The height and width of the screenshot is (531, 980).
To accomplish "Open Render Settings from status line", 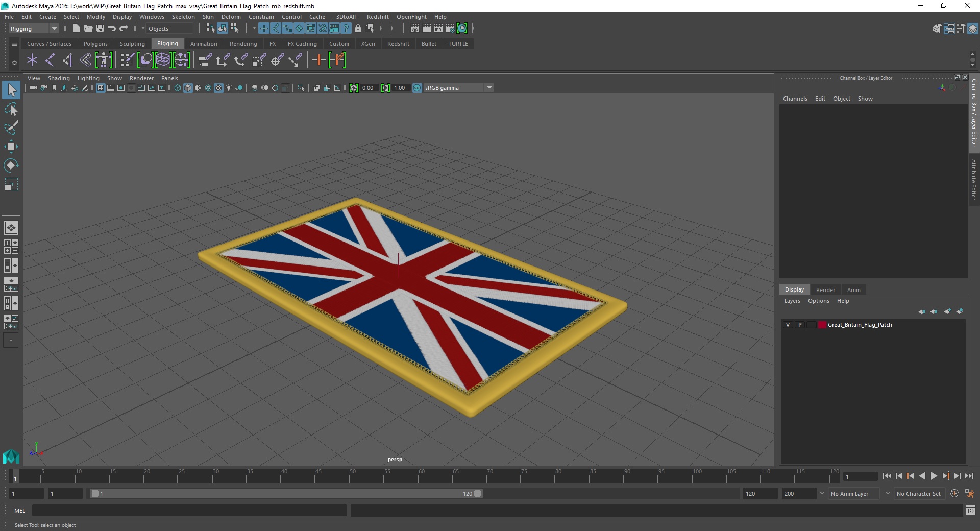I will click(450, 29).
